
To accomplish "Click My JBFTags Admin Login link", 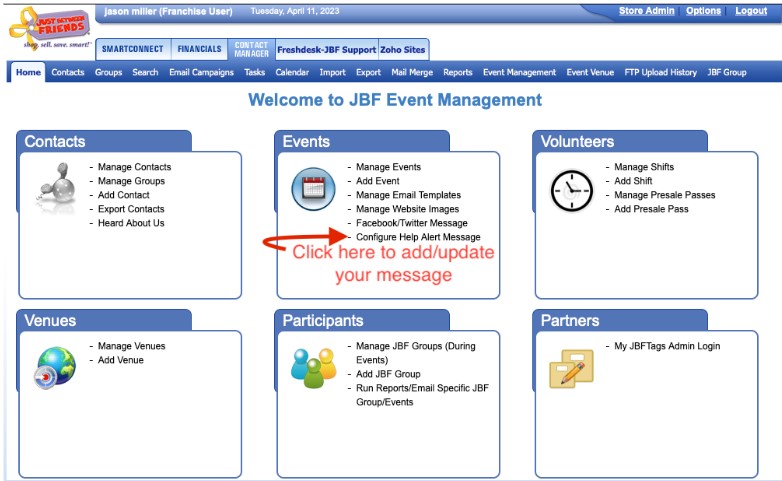I will coord(667,346).
